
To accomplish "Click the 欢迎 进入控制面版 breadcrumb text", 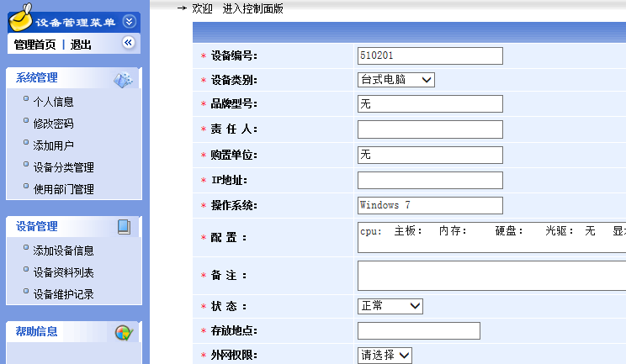I will click(237, 8).
